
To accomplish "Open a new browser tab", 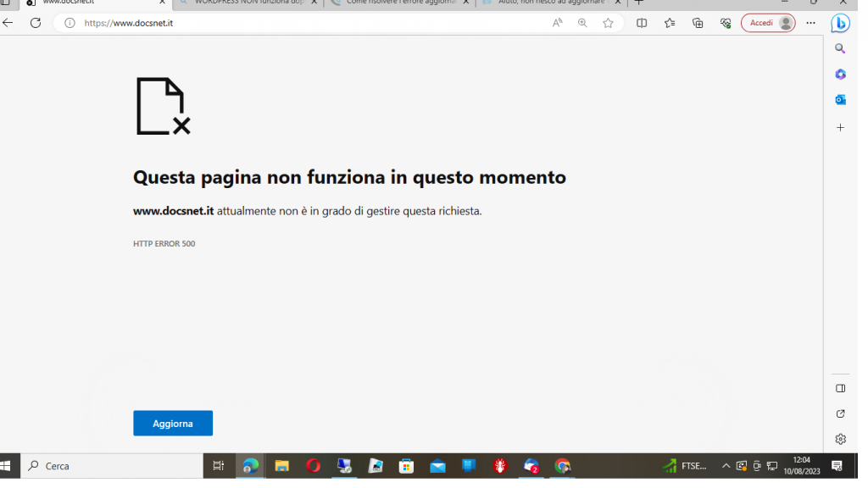I will coord(639,3).
